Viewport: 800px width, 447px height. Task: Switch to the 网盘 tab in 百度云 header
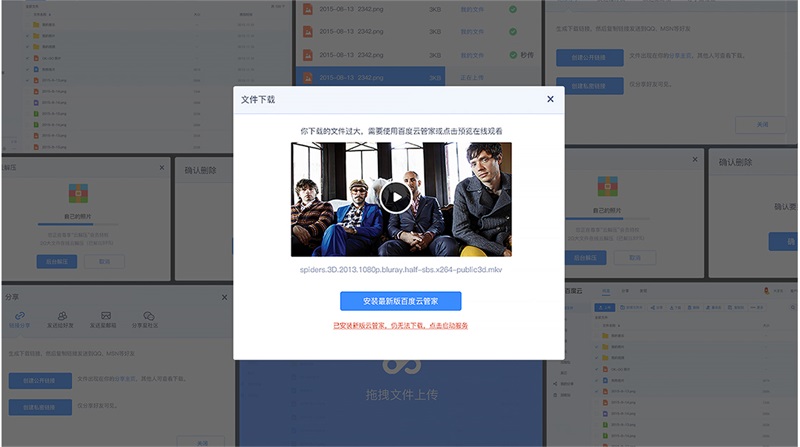point(606,291)
